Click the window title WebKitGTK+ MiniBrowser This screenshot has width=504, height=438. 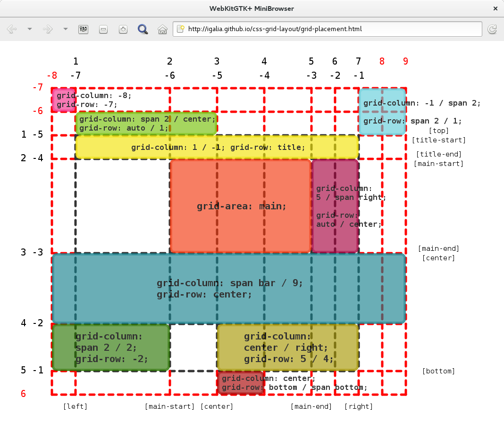click(252, 8)
